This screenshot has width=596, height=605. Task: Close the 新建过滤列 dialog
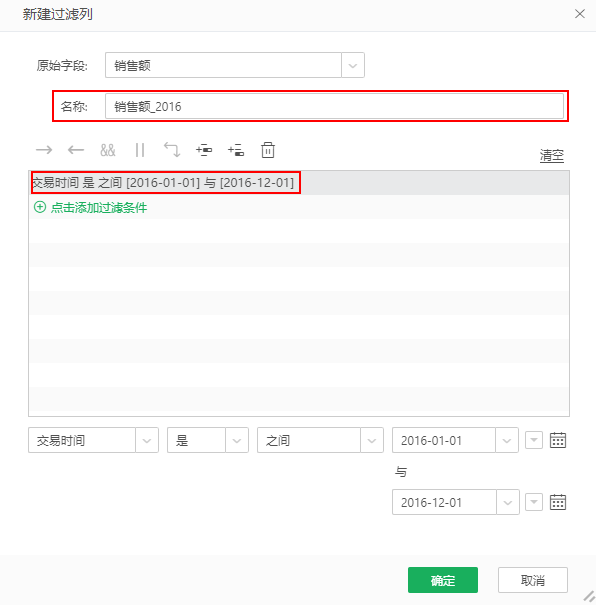pos(579,14)
